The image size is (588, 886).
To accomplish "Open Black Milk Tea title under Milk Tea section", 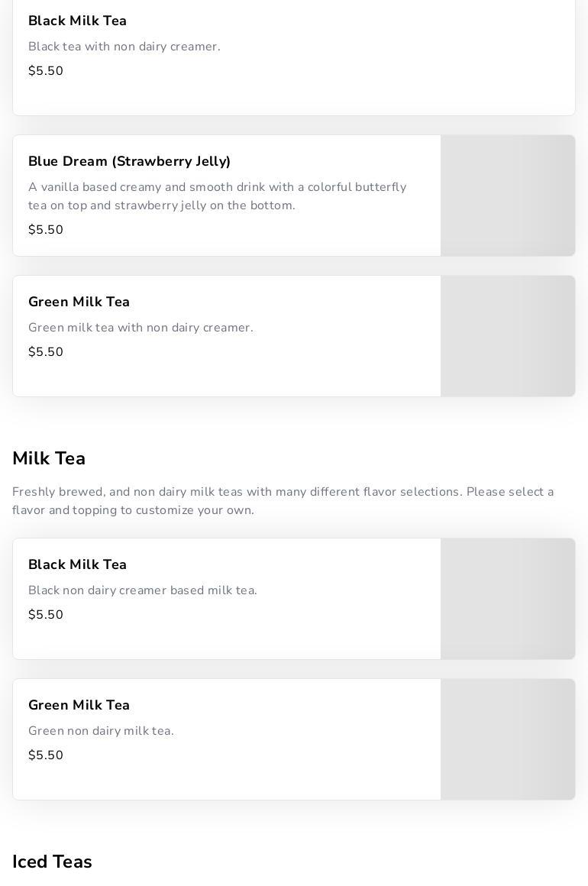I will (x=77, y=564).
